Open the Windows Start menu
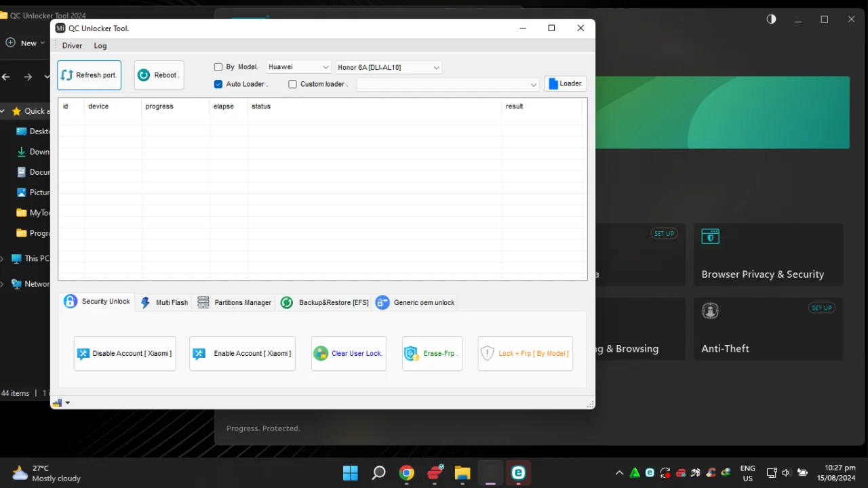The image size is (868, 488). point(351,473)
